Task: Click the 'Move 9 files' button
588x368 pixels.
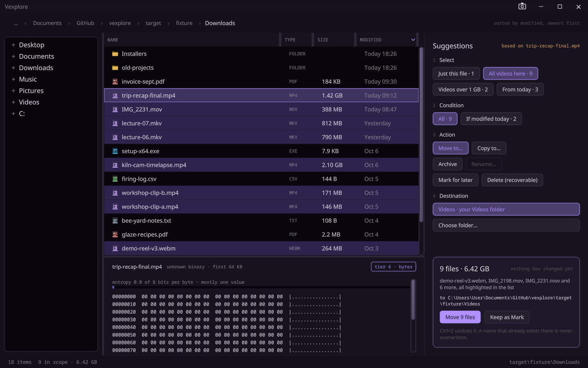Action: 460,317
